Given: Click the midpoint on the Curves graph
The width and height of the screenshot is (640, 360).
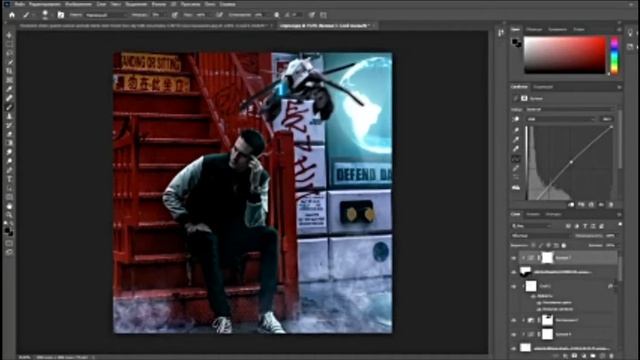Looking at the screenshot, I should tap(571, 162).
